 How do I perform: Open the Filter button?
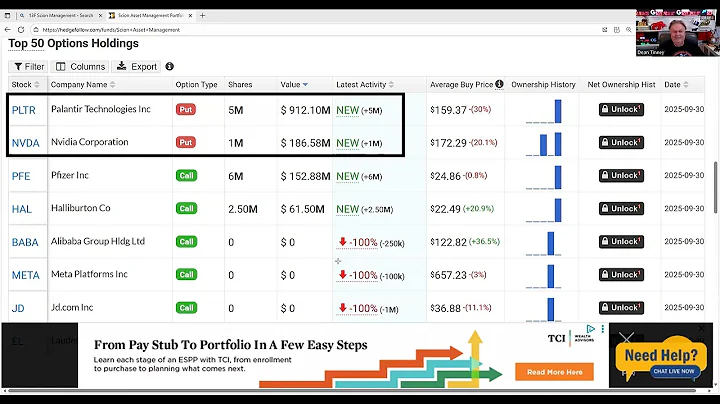pos(29,67)
